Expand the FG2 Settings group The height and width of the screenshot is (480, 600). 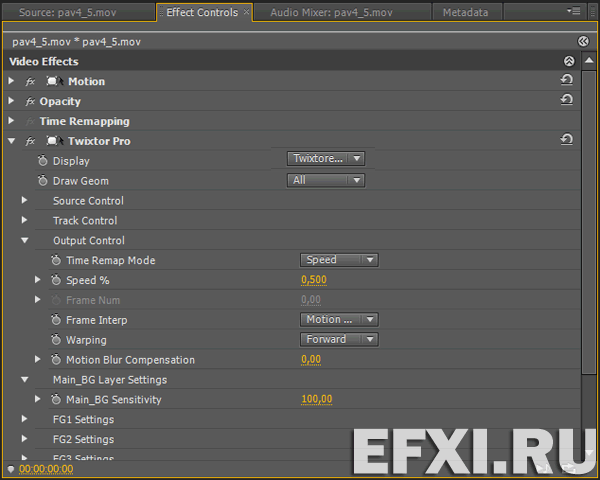pyautogui.click(x=24, y=439)
